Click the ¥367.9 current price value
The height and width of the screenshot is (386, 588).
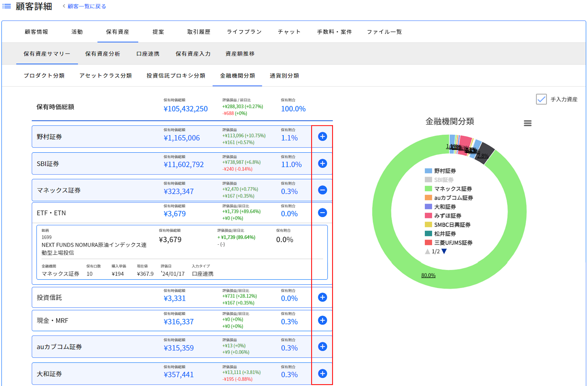(145, 274)
